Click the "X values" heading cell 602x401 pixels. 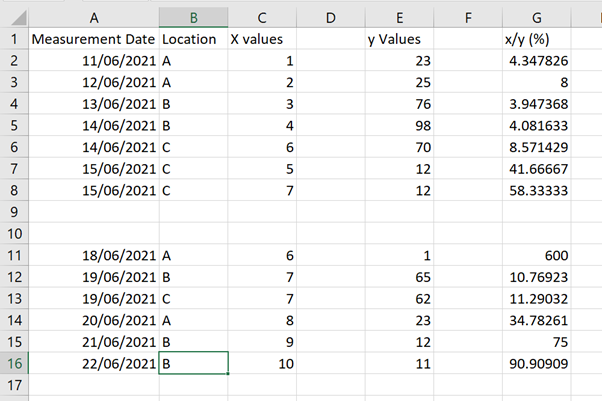point(263,39)
